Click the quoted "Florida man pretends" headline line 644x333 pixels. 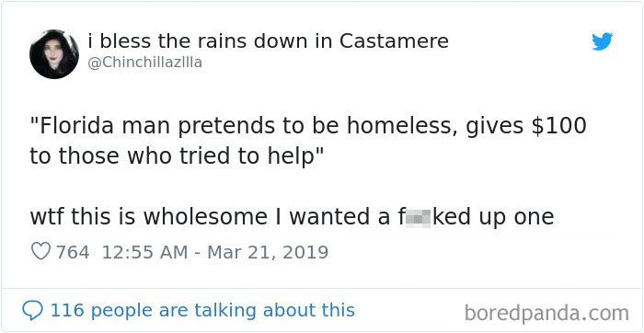tap(308, 126)
